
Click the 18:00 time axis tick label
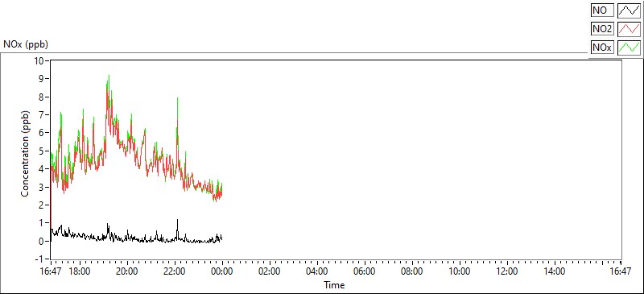(80, 271)
